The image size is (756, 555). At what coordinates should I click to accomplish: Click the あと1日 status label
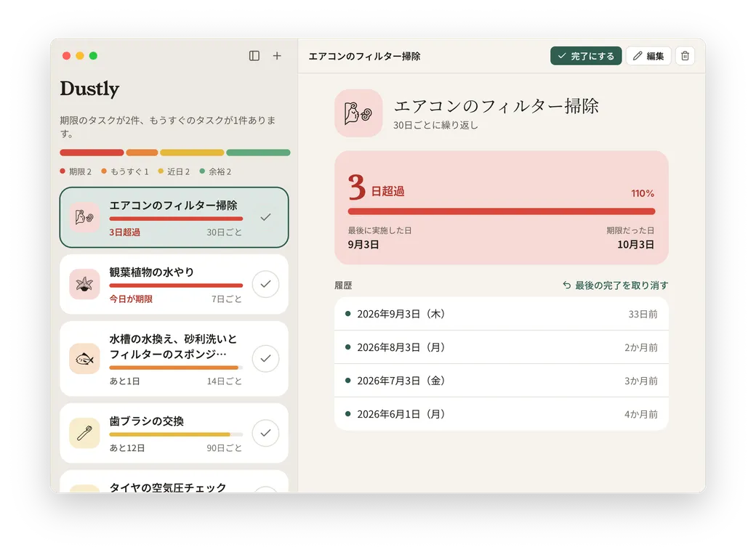tap(124, 381)
